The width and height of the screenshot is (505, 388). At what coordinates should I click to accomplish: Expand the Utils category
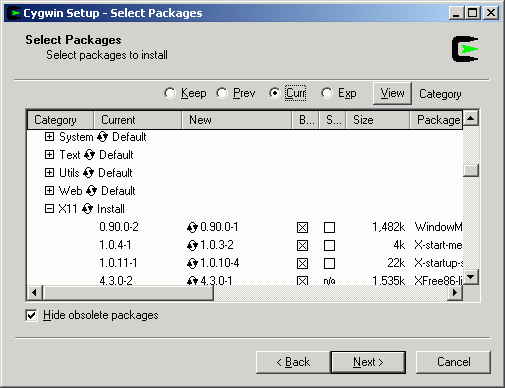coord(49,173)
